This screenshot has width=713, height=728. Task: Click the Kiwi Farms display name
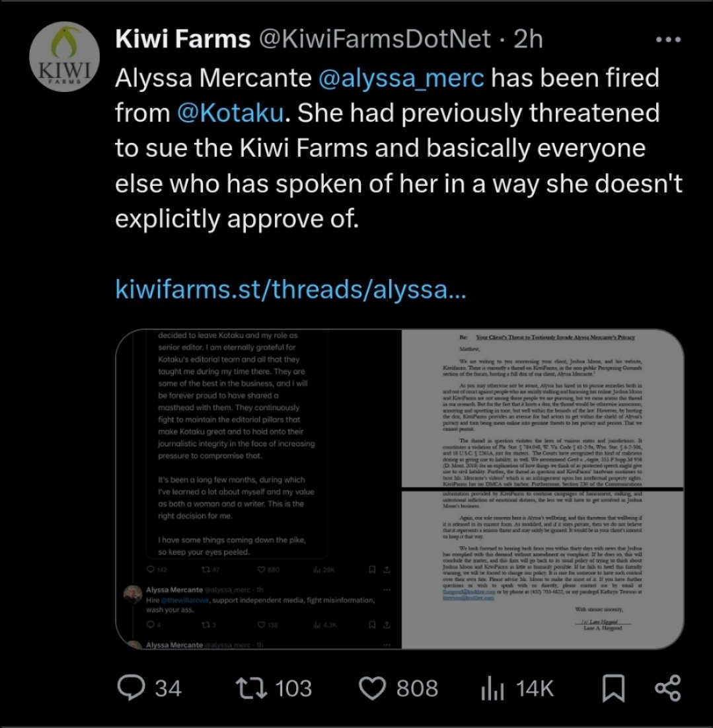coord(183,38)
